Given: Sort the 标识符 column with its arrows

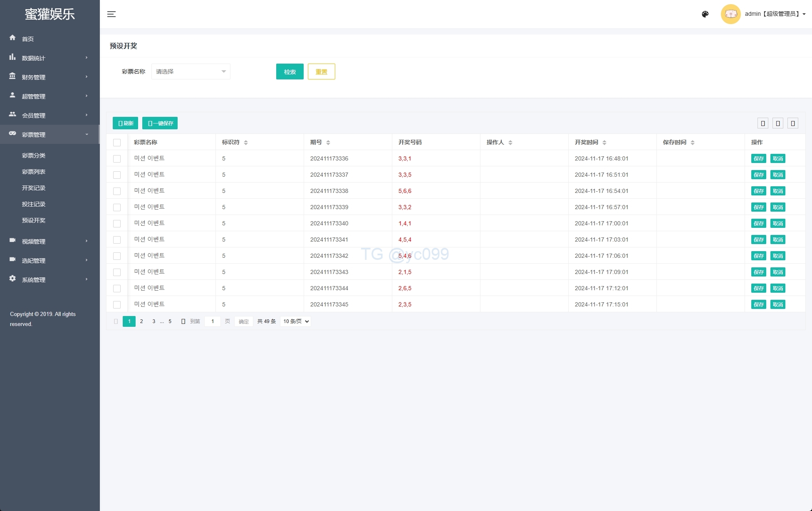Looking at the screenshot, I should point(246,143).
